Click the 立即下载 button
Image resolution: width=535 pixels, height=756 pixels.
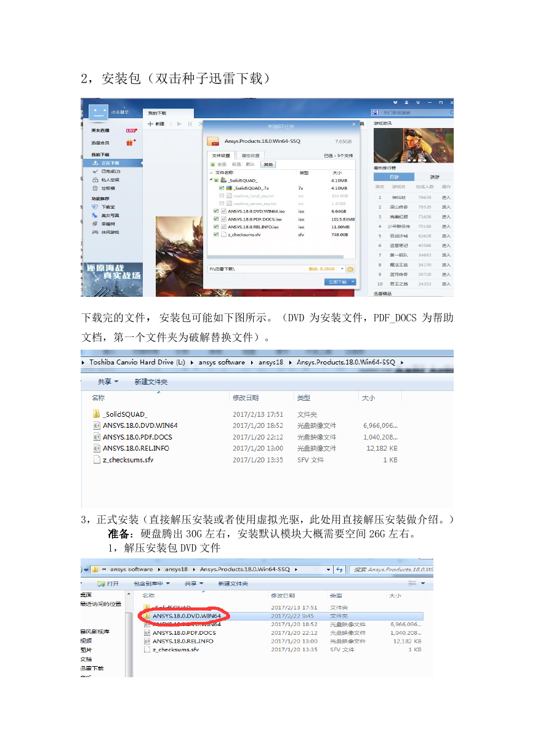click(x=337, y=282)
